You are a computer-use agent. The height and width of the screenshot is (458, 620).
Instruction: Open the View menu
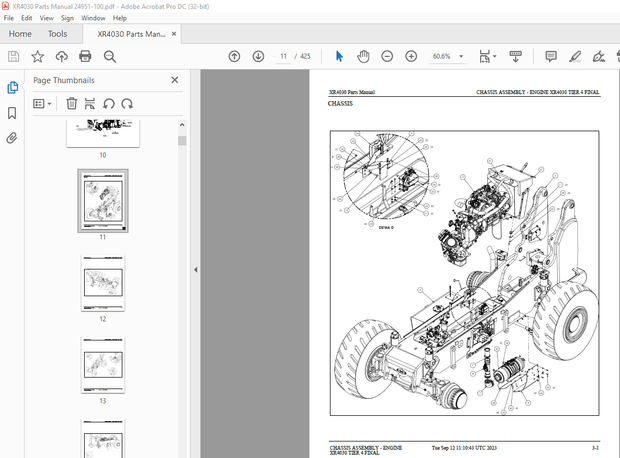point(46,18)
